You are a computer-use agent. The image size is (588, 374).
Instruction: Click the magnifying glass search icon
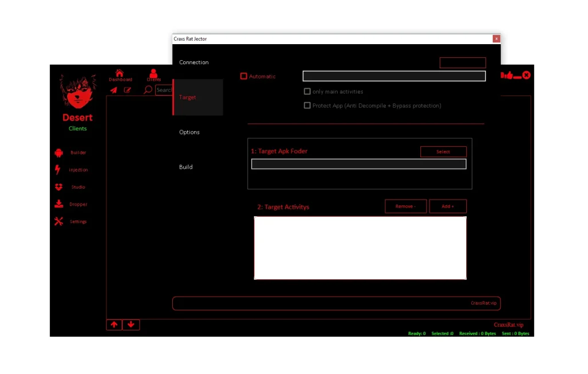148,90
